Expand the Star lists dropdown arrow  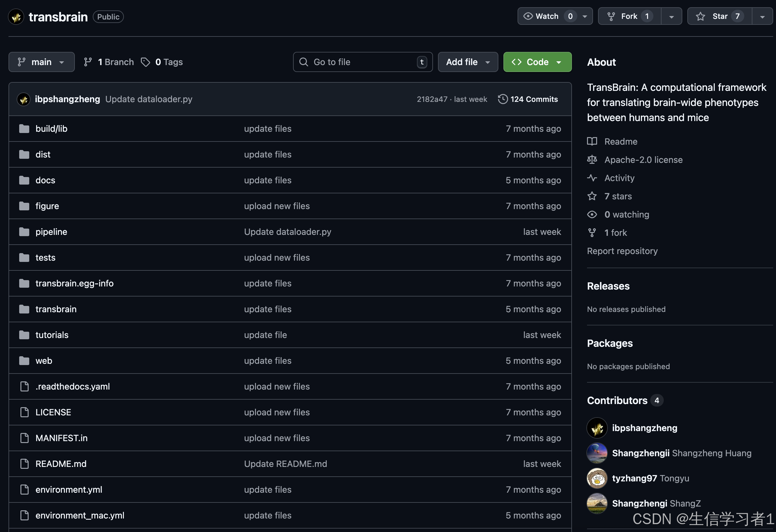point(762,16)
